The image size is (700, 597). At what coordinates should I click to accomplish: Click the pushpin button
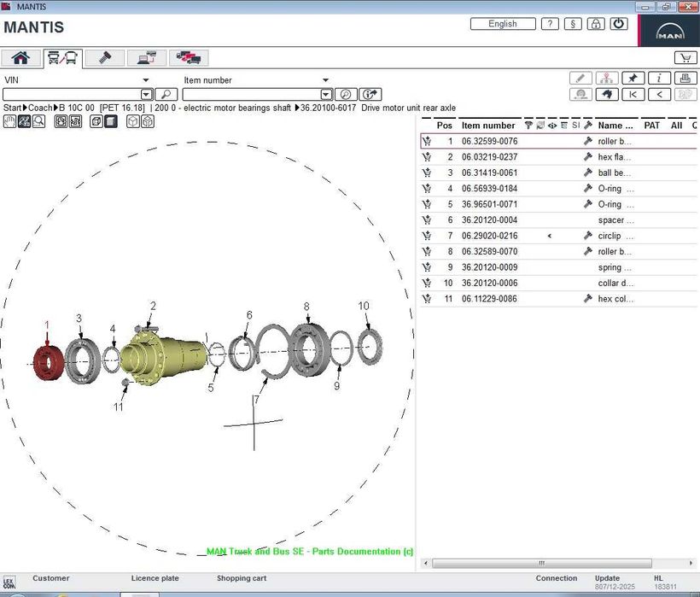tap(633, 78)
